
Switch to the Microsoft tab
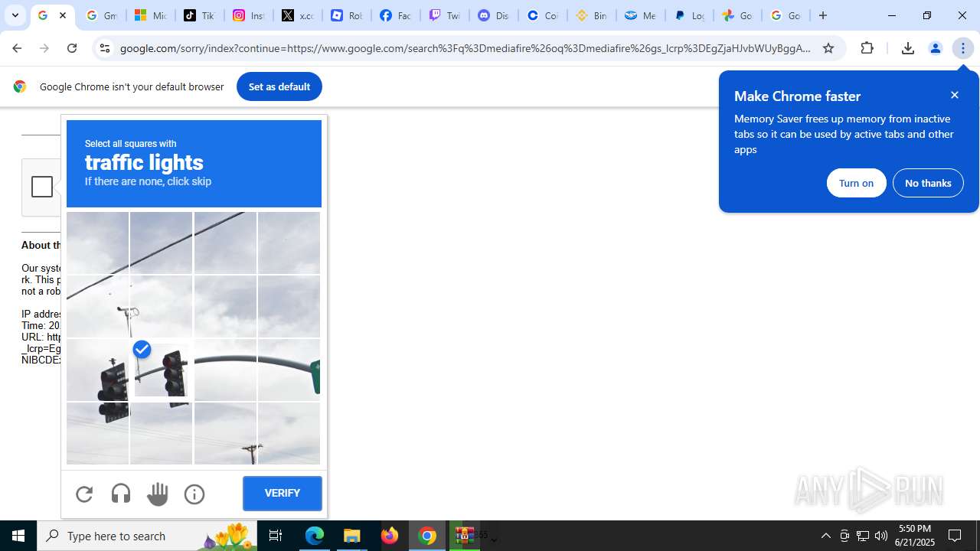[x=150, y=15]
